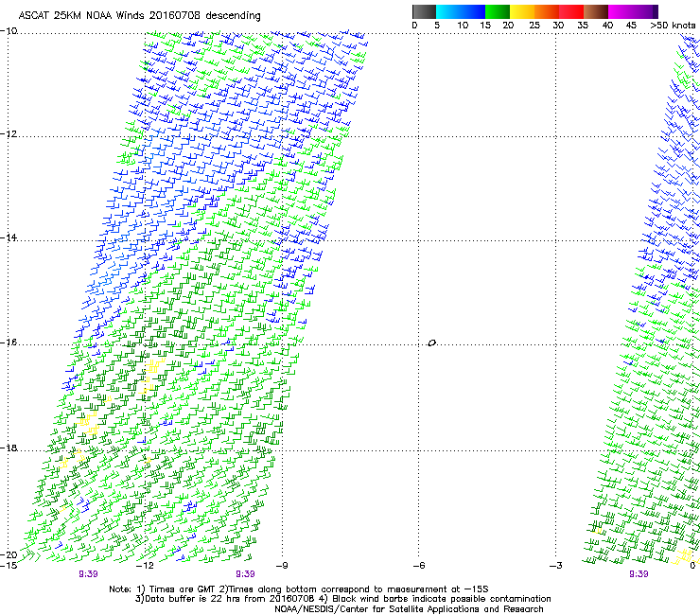Screen dimensions: 700x615
Task: Choose the magenta 40-45 knots legend color
Action: (x=621, y=11)
